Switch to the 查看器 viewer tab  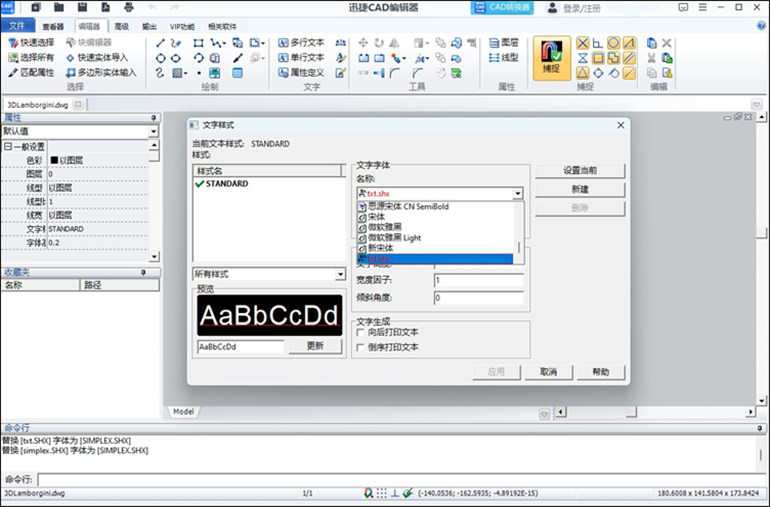[x=53, y=27]
